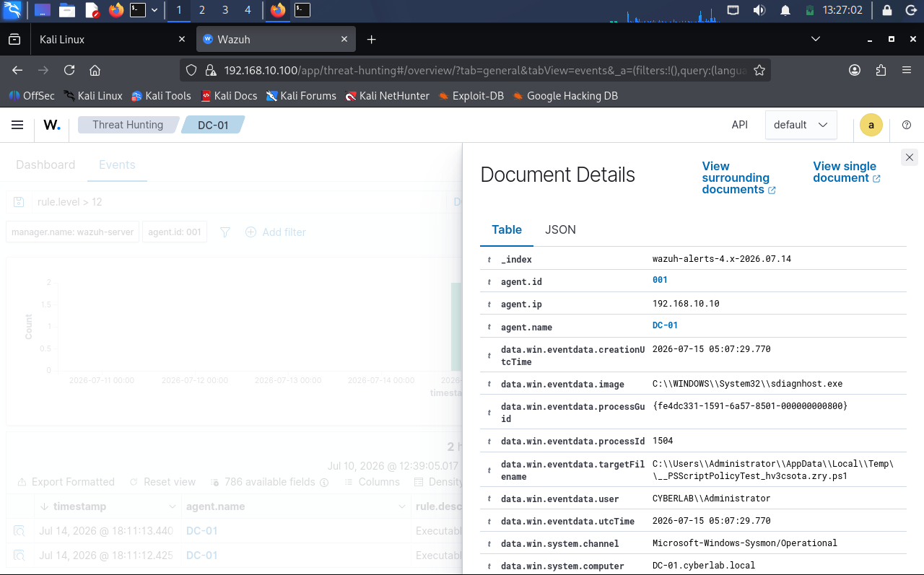This screenshot has width=924, height=575.
Task: Click the rule.level > 12 query input
Action: [x=238, y=202]
